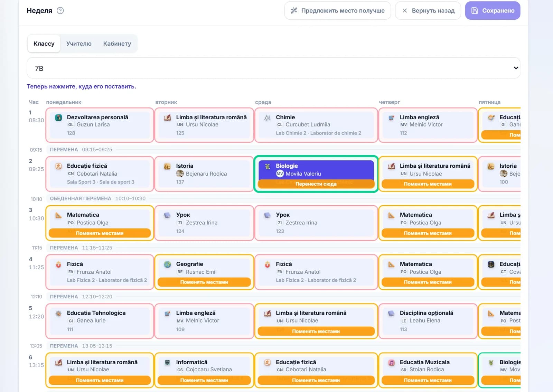Click Предложить место получше button

pyautogui.click(x=337, y=11)
